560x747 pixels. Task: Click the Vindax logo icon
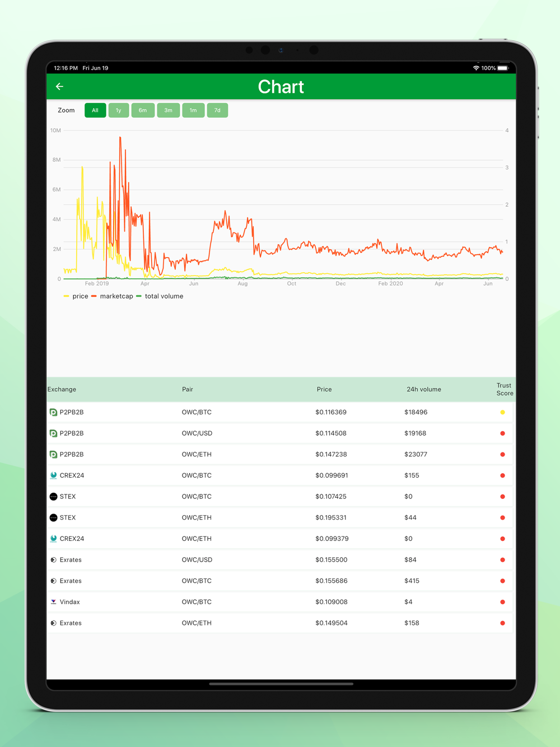point(53,602)
